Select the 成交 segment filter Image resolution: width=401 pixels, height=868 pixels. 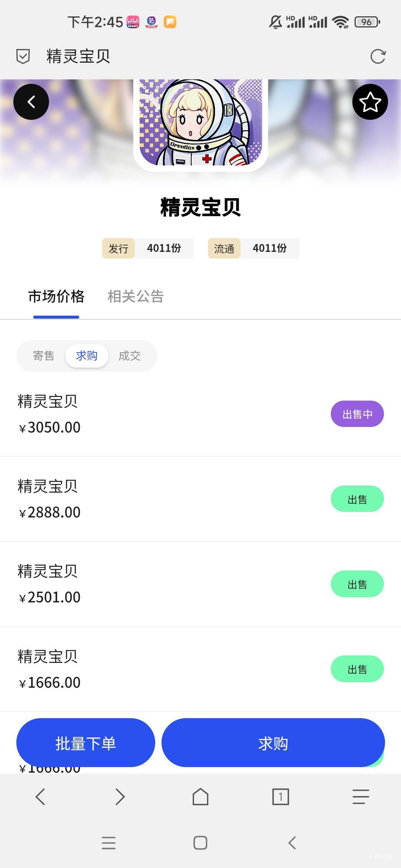click(x=130, y=356)
